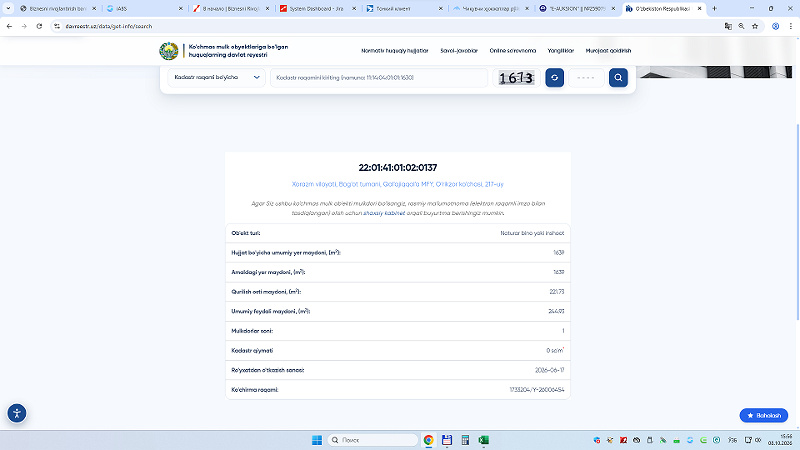Refresh the captcha image
800x450 pixels.
(554, 78)
